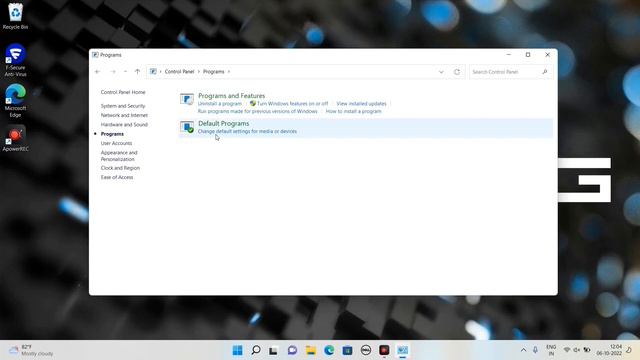The width and height of the screenshot is (640, 360).
Task: Go to Ease of Access
Action: tap(117, 177)
